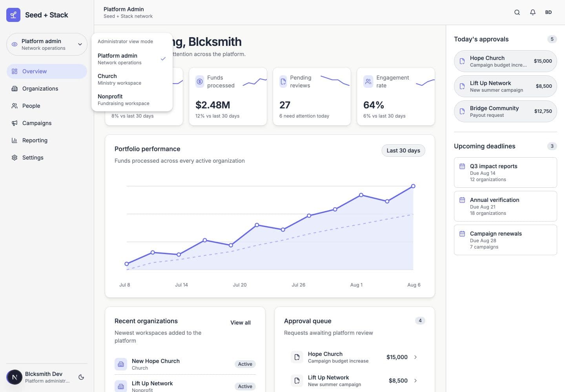This screenshot has width=565, height=392.
Task: Open Bridge Community payout request card
Action: 505,111
